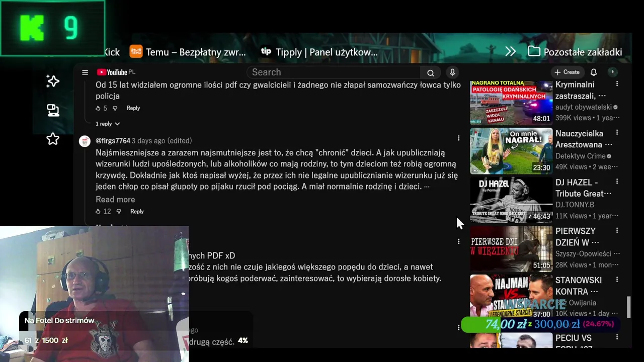644x362 pixels.
Task: Open the Tipply bookmark
Action: (x=319, y=52)
